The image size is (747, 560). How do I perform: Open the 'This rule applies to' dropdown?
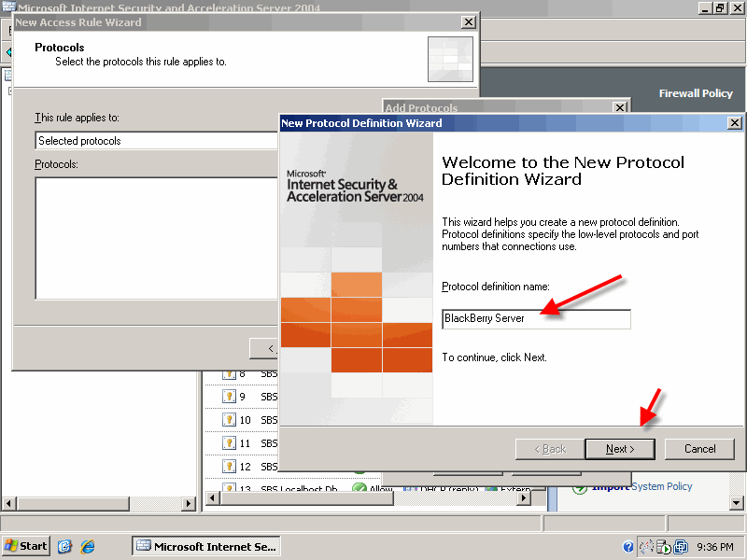[157, 141]
